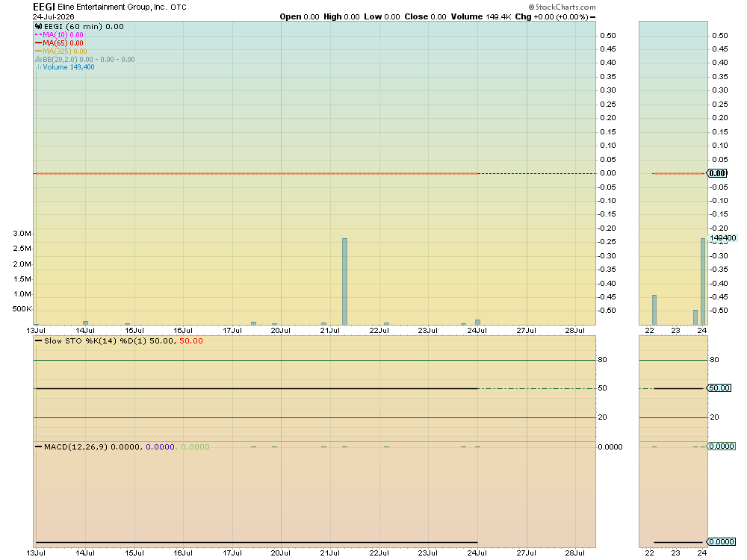Click the 20 level label in main stochastic panel
Image resolution: width=747 pixels, height=560 pixels.
click(603, 417)
